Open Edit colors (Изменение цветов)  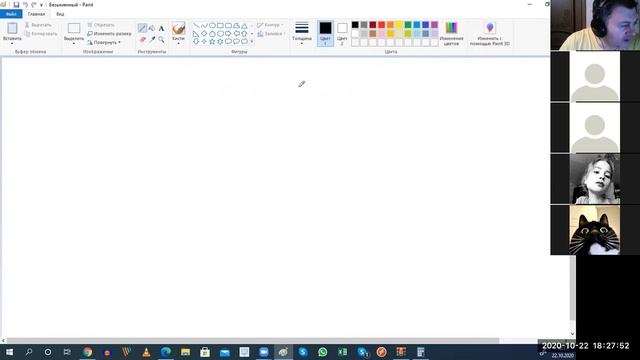451,33
